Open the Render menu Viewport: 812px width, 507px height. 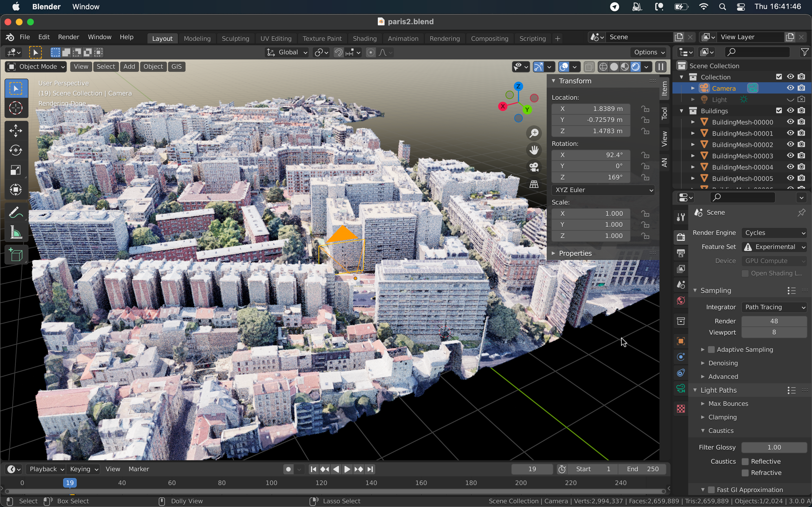[68, 37]
